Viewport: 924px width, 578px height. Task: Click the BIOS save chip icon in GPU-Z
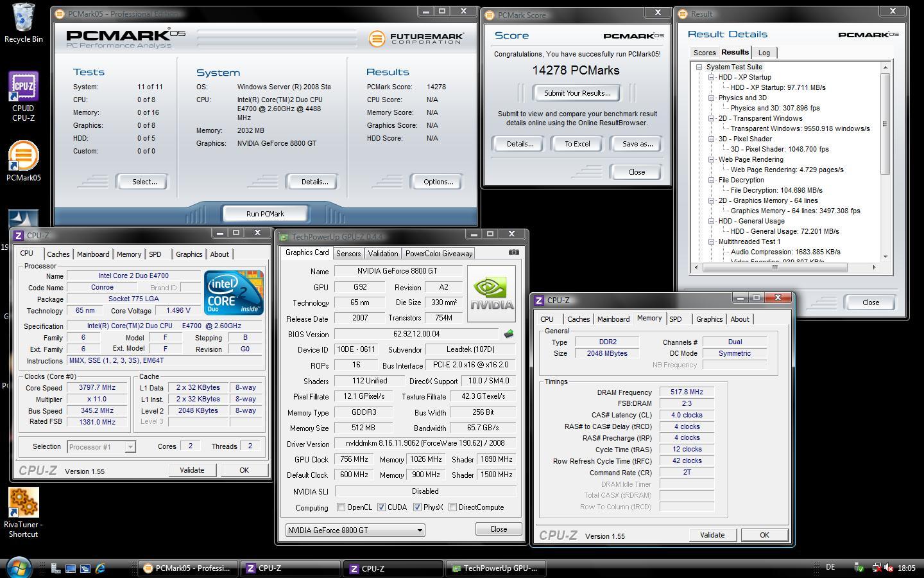point(509,334)
